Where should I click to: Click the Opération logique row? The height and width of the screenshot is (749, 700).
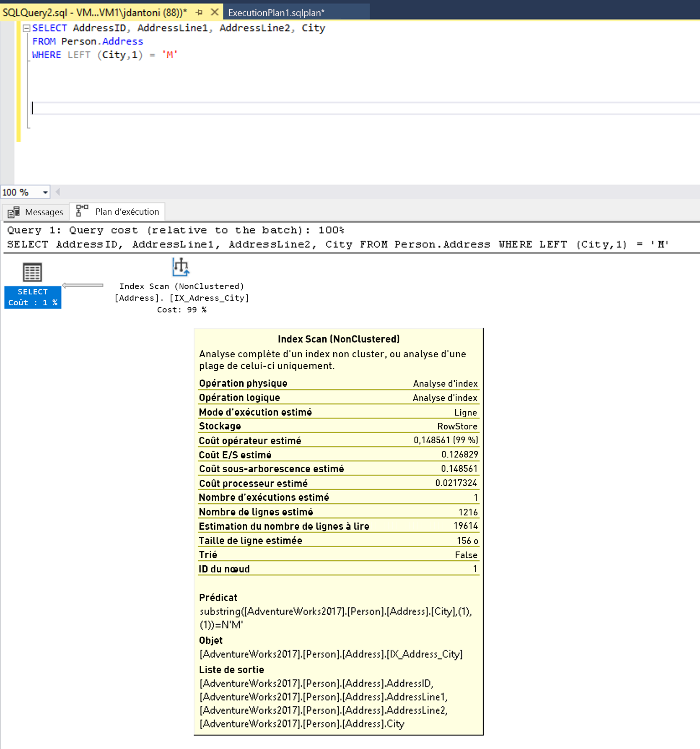(339, 398)
